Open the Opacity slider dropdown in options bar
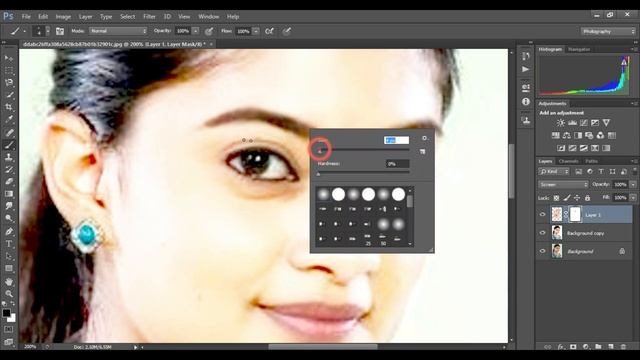Image resolution: width=640 pixels, height=360 pixels. [196, 31]
